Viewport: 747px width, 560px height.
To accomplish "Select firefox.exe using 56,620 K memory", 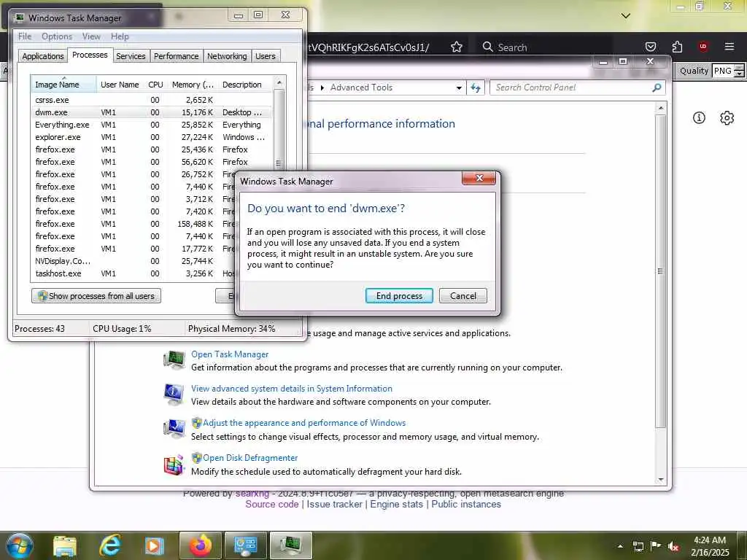I will 152,162.
